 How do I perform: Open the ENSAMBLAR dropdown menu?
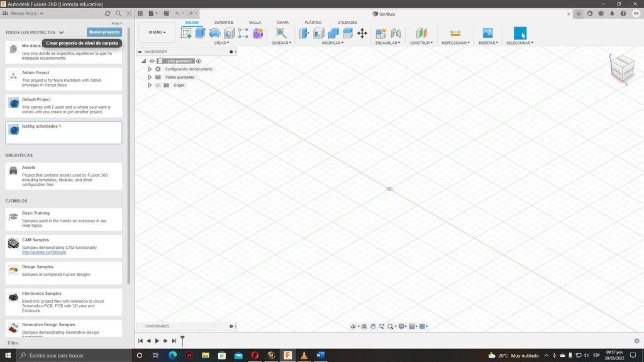(387, 43)
